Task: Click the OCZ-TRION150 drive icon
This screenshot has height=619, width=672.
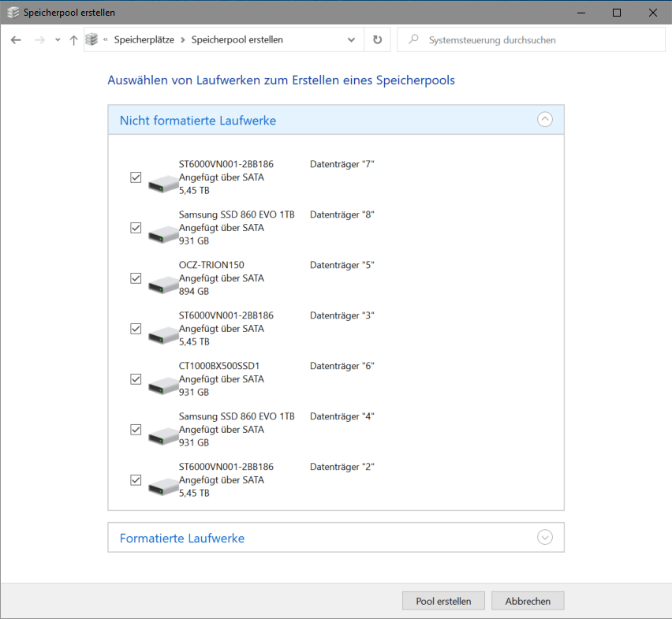Action: click(163, 285)
